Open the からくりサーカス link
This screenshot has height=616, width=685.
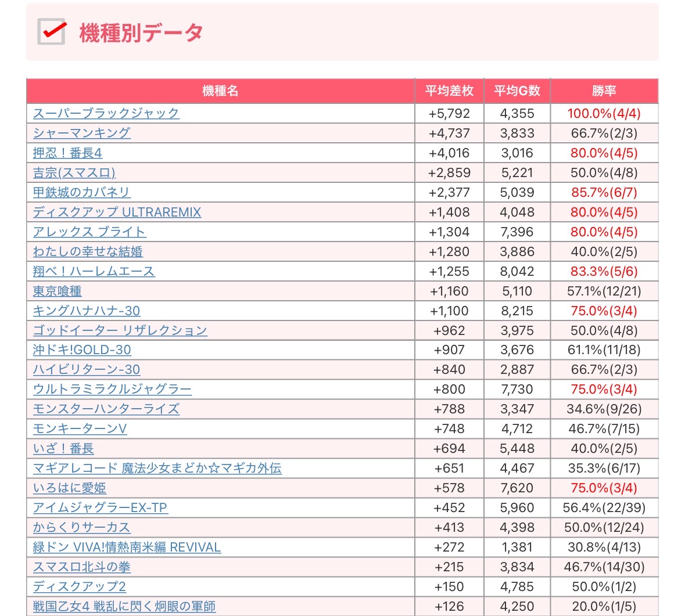click(82, 527)
